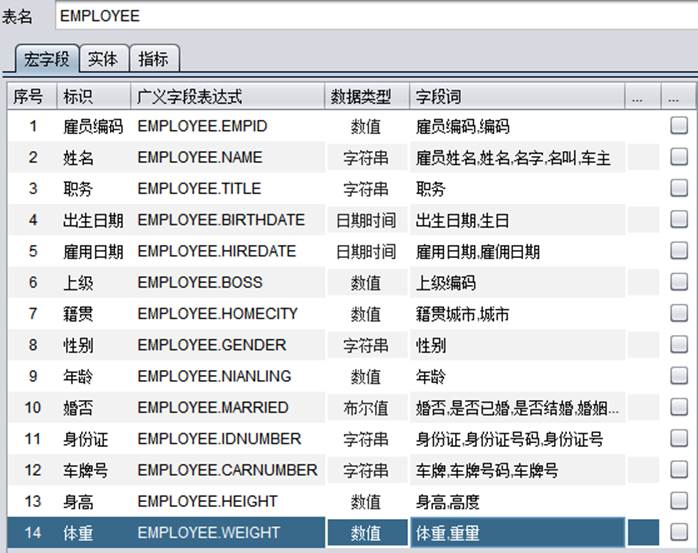Select the EMPLOYEE.HOMECITY expression cell
The height and width of the screenshot is (553, 698).
[228, 314]
